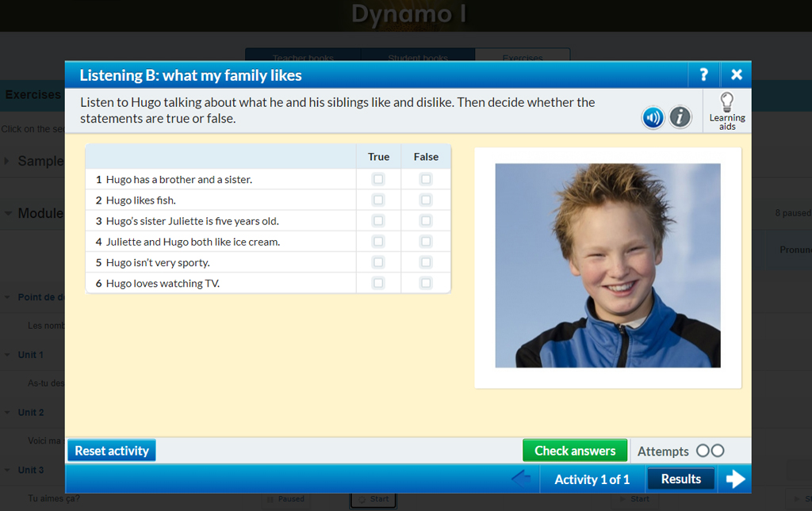The width and height of the screenshot is (812, 511).
Task: Click the question mark help icon
Action: [x=703, y=75]
